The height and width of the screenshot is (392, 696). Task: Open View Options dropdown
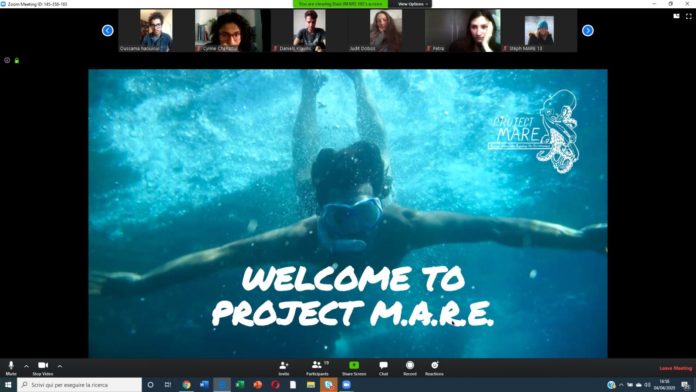[412, 4]
